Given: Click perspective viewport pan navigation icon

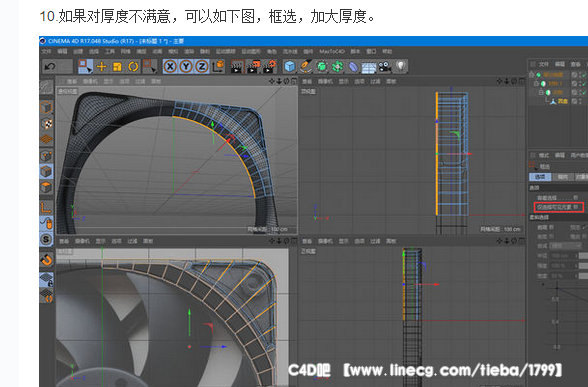Looking at the screenshot, I should pyautogui.click(x=272, y=81).
